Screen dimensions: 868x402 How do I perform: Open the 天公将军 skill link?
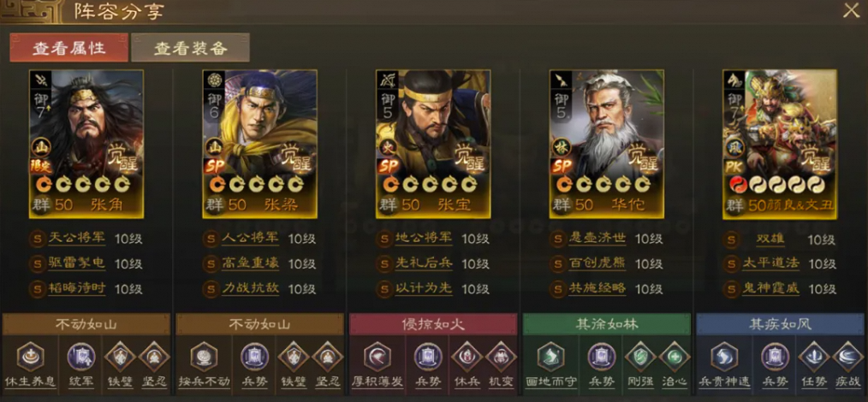click(x=77, y=239)
